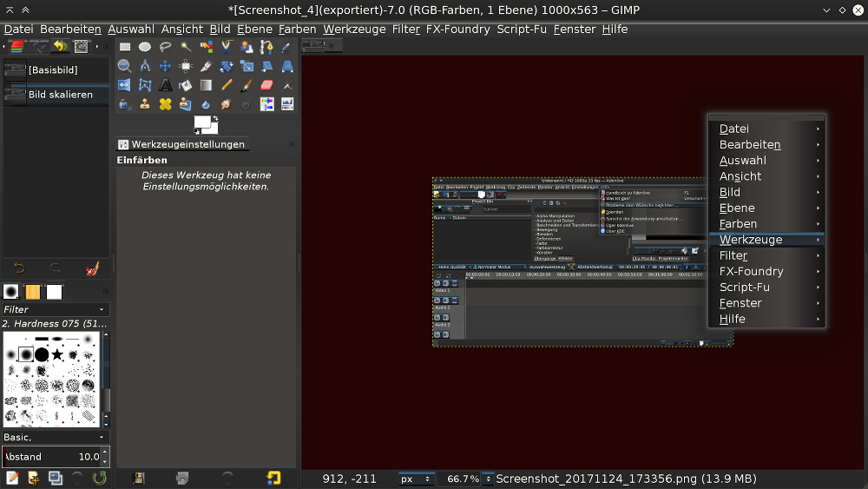Open the px unit dropdown
868x489 pixels.
tap(416, 479)
